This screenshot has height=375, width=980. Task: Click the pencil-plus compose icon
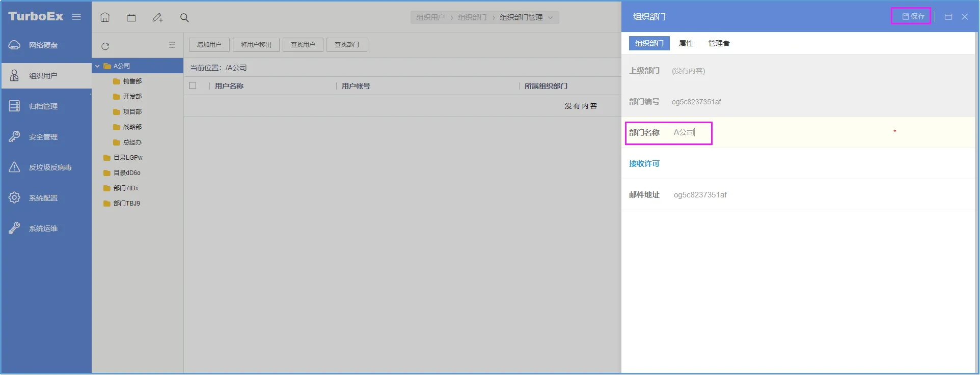pyautogui.click(x=157, y=18)
